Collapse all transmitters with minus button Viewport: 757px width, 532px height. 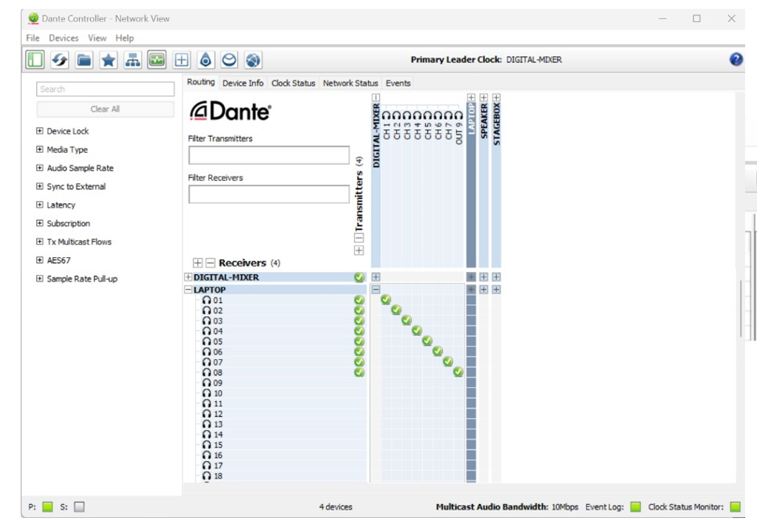click(359, 238)
